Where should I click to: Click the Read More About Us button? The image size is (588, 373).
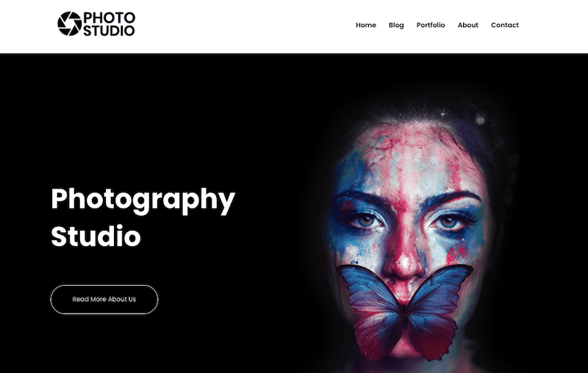coord(104,300)
